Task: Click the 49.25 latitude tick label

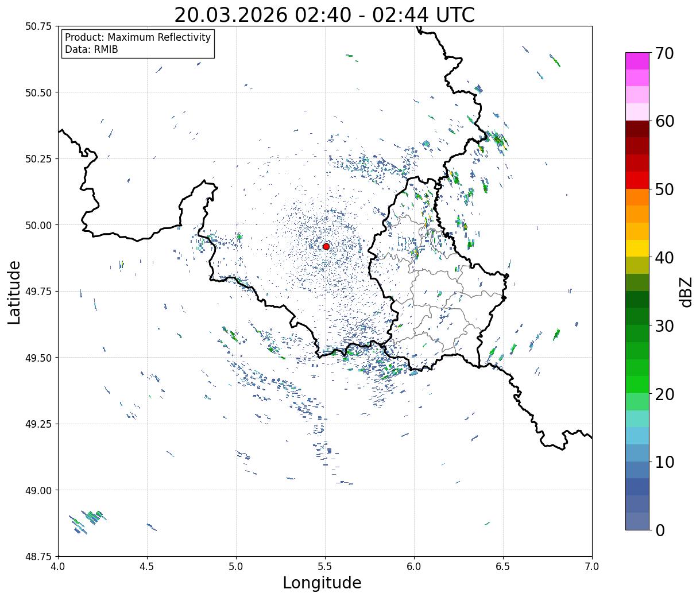Action: [x=38, y=424]
